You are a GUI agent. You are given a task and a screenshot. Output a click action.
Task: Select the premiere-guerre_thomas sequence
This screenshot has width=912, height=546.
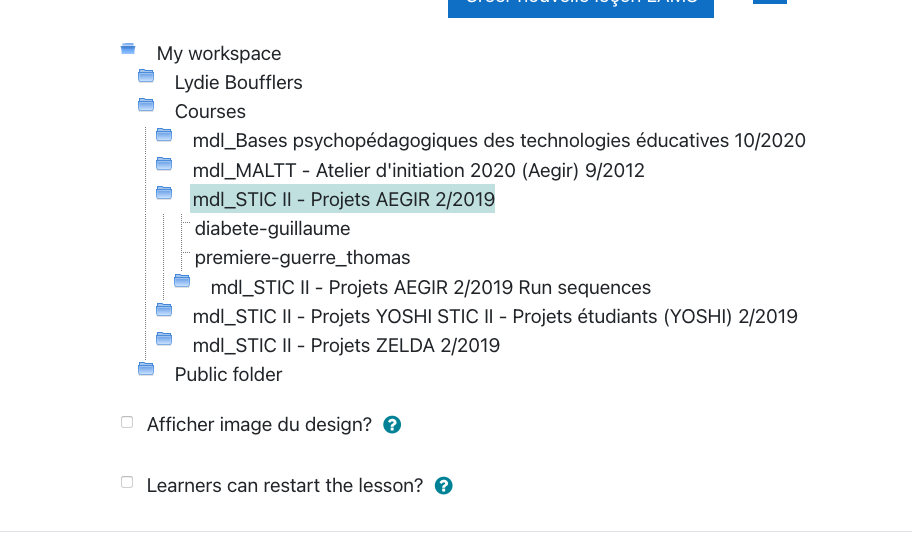pos(302,258)
